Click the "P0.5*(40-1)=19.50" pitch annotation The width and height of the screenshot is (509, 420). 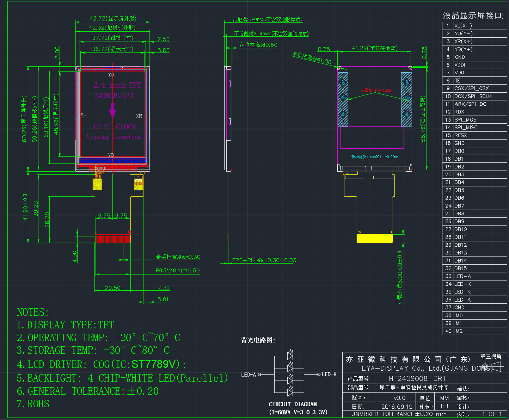coord(178,271)
